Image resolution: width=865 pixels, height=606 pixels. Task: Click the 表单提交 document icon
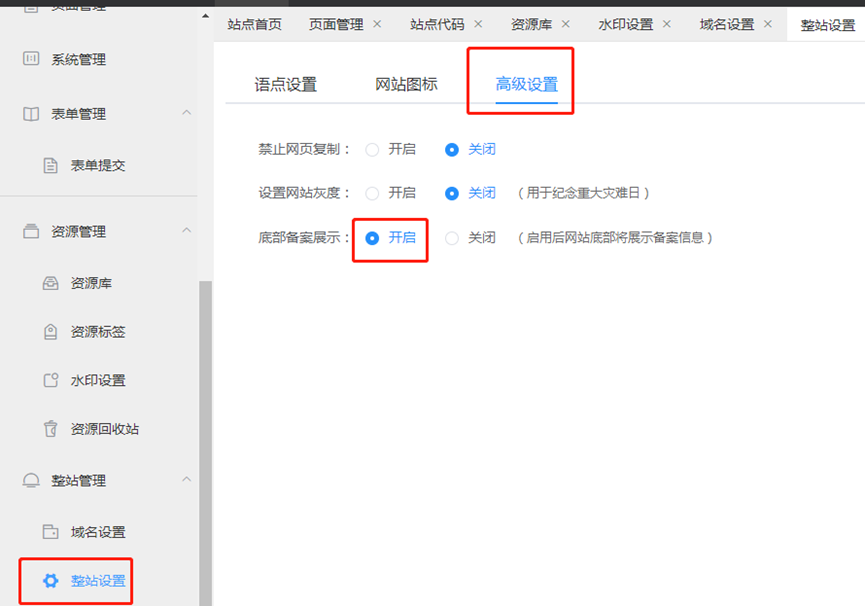click(x=50, y=166)
